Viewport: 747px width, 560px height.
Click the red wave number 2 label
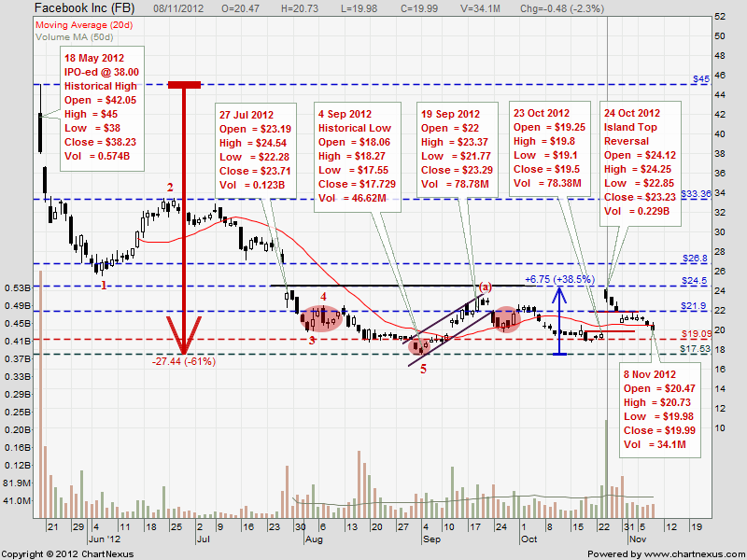pos(170,188)
